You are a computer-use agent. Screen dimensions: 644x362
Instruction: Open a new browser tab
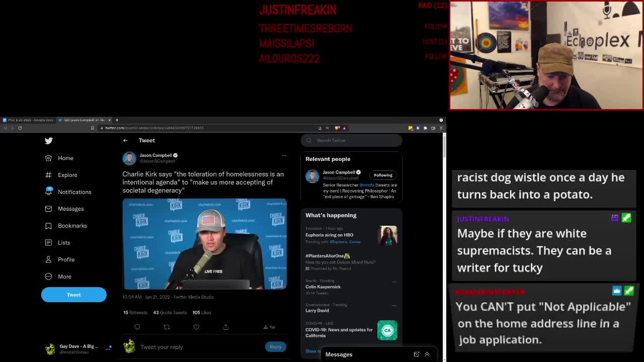tap(117, 120)
